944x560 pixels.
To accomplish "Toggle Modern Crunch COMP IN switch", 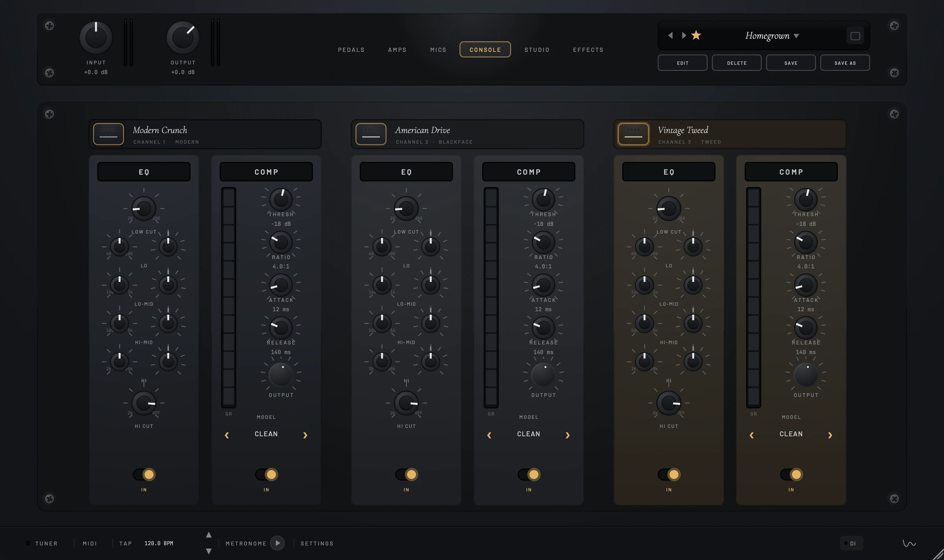I will (x=266, y=474).
